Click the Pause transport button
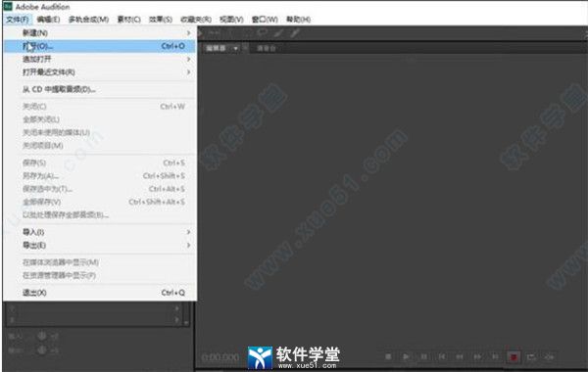 click(423, 356)
